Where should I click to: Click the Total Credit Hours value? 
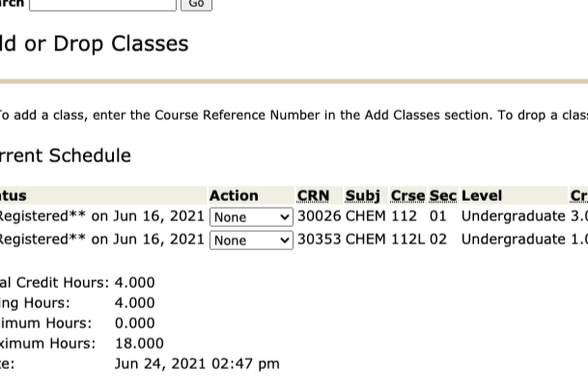[134, 282]
